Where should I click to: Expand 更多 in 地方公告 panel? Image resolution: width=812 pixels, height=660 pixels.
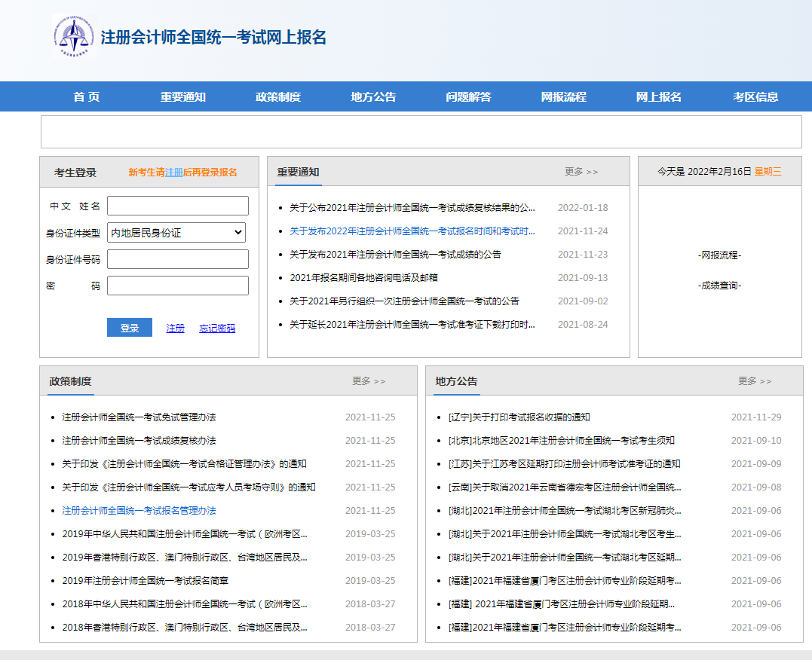[x=754, y=381]
